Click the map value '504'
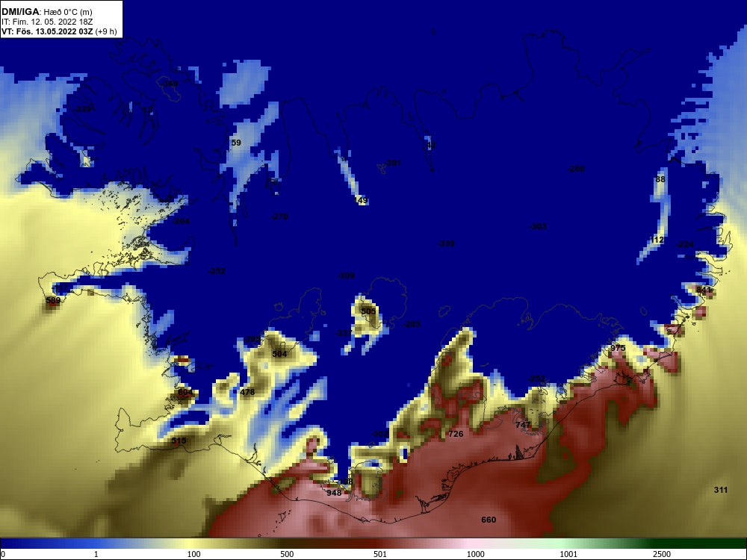 pyautogui.click(x=279, y=354)
